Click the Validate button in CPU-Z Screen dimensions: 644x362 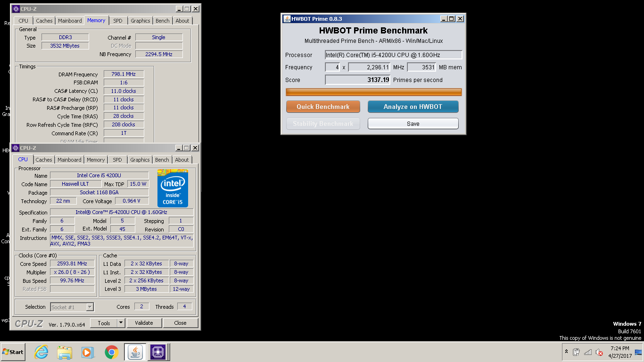pos(144,323)
